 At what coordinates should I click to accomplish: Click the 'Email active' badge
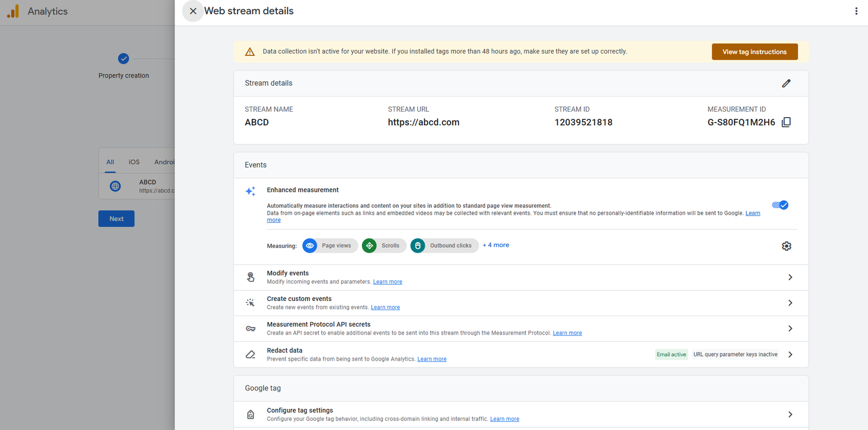pyautogui.click(x=671, y=355)
